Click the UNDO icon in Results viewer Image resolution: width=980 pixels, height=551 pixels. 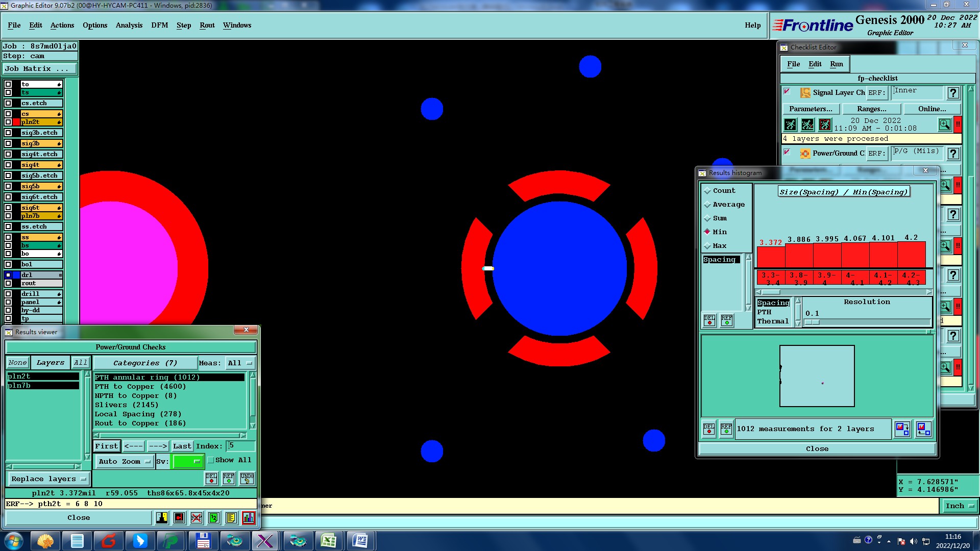[x=247, y=479]
